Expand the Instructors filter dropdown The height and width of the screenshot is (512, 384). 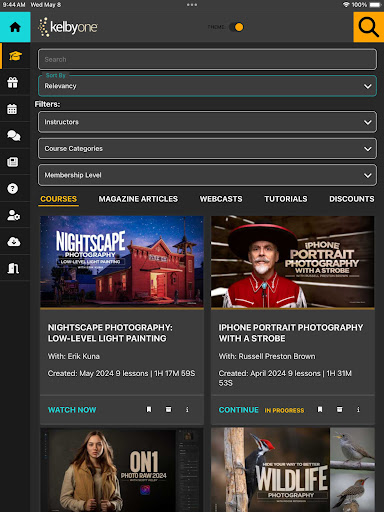click(x=207, y=122)
